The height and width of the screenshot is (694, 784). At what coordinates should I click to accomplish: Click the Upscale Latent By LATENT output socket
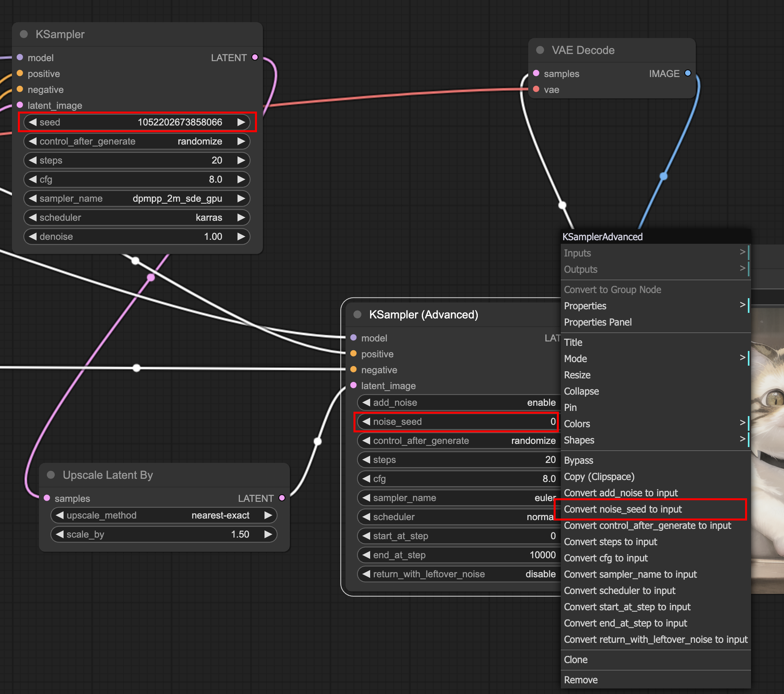[282, 498]
